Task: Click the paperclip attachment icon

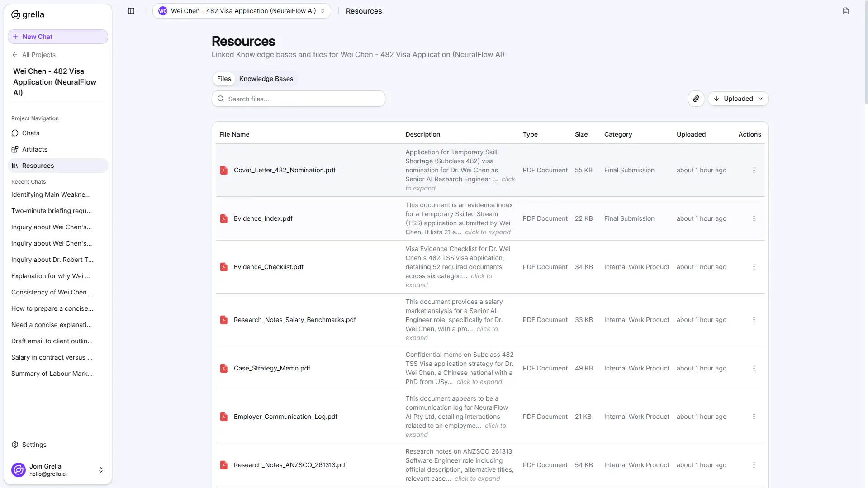Action: point(695,98)
